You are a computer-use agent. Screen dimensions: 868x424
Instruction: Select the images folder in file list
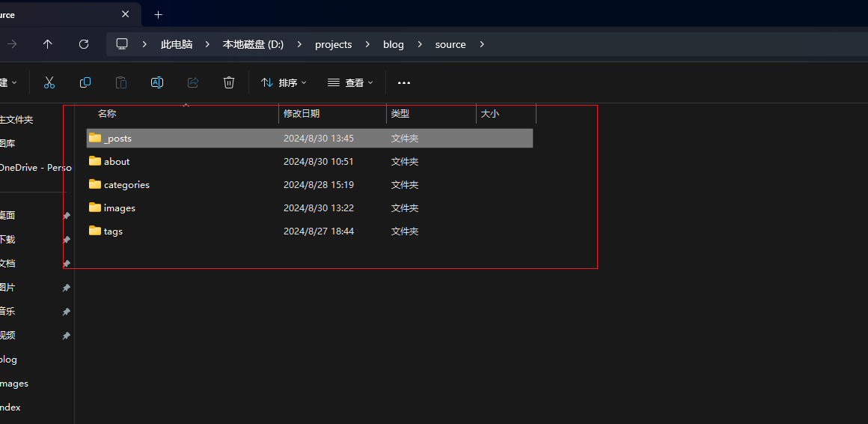click(x=119, y=208)
